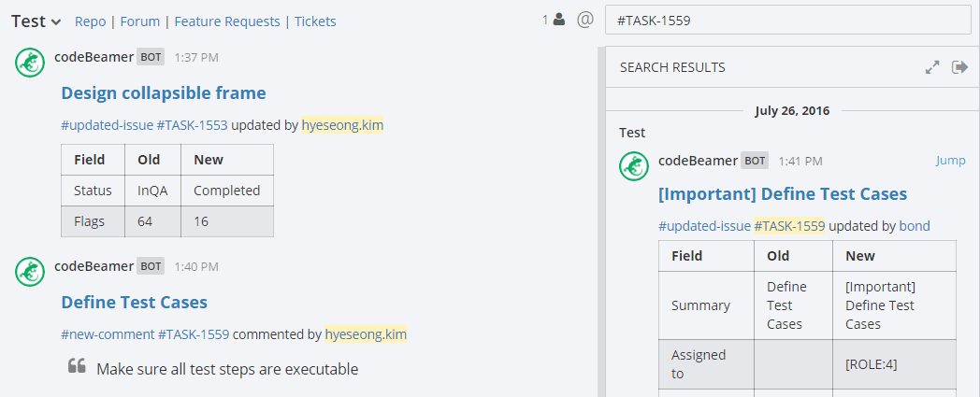Expand the search results sidebar

[932, 67]
